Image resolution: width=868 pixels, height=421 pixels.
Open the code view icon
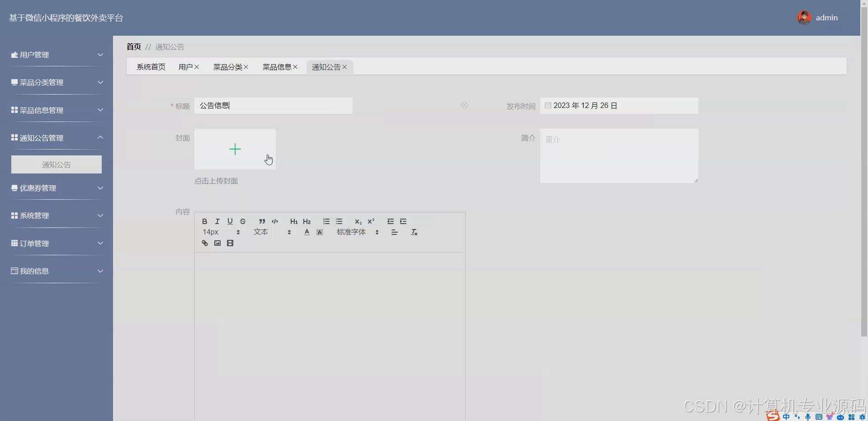[275, 221]
